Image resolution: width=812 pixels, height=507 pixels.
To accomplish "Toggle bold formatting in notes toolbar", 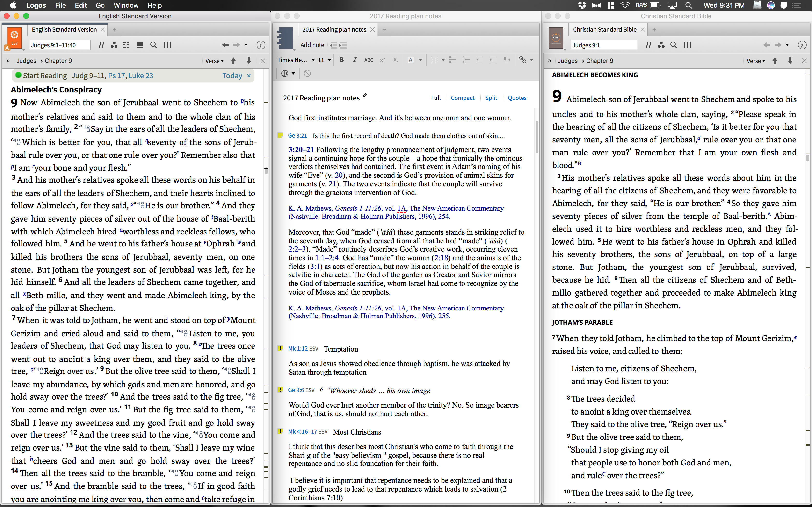I will [x=341, y=60].
